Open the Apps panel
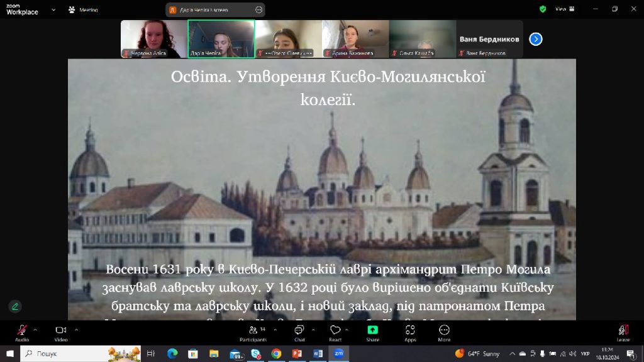The width and height of the screenshot is (644, 362). 410,333
